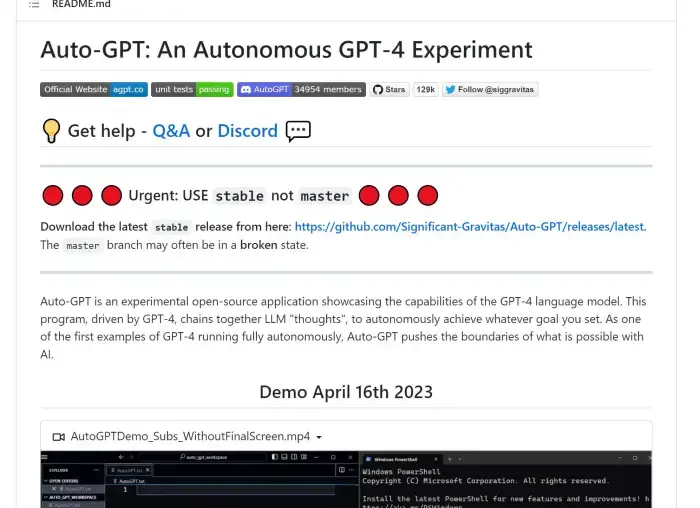
Task: Open the Discord help link
Action: [247, 131]
